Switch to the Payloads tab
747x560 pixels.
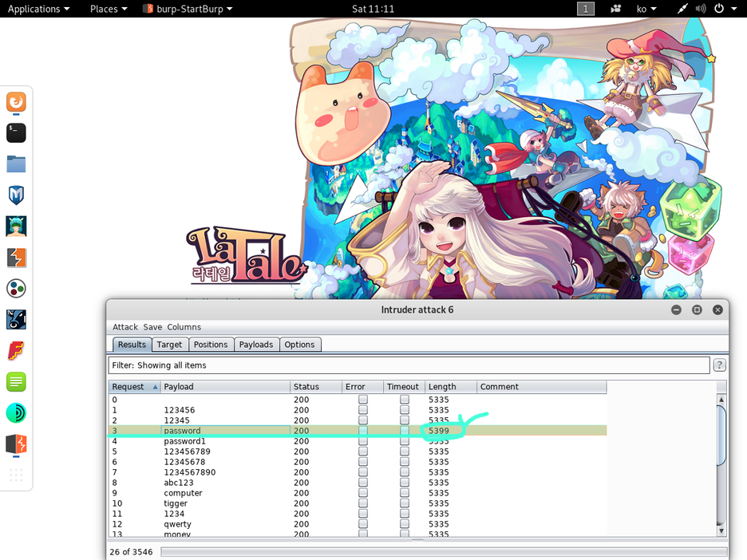pos(256,345)
